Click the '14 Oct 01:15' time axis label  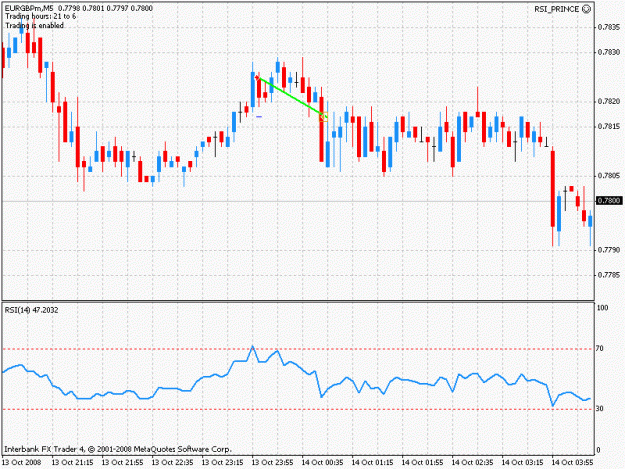tap(372, 463)
